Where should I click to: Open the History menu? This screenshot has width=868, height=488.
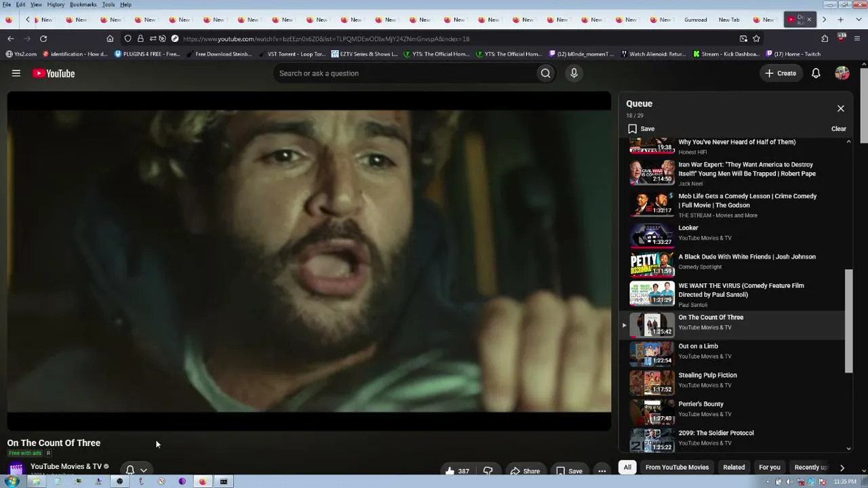(x=56, y=5)
